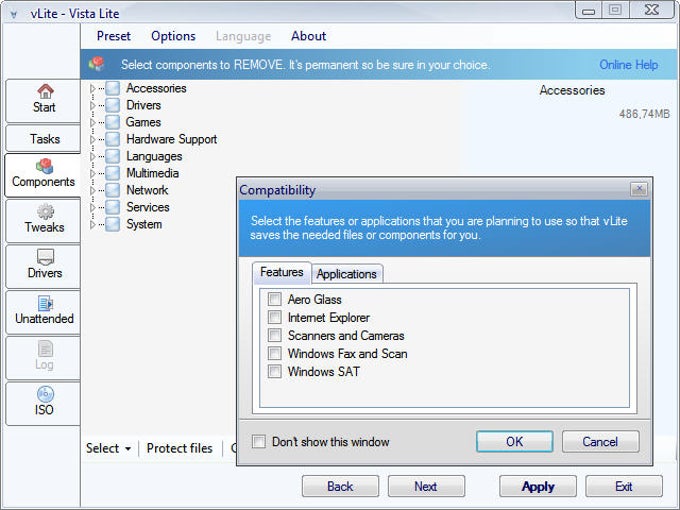Expand the System tree node
The height and width of the screenshot is (510, 680).
pos(92,225)
